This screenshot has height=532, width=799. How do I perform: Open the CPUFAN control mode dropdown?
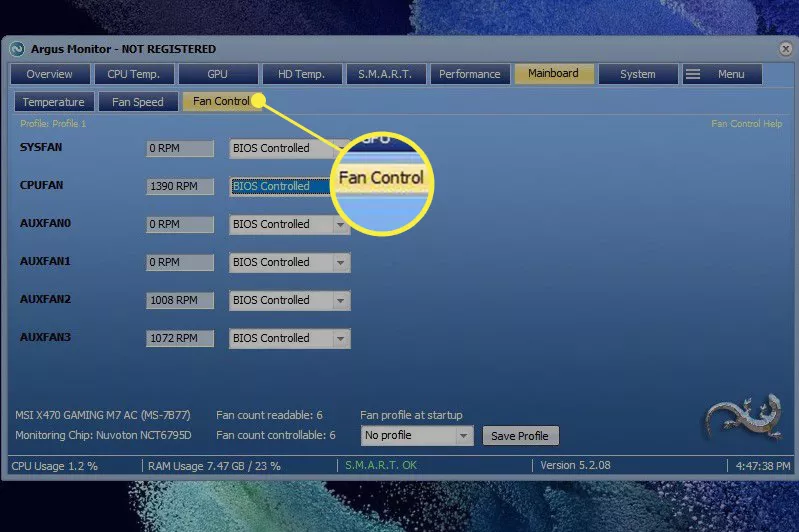(289, 187)
